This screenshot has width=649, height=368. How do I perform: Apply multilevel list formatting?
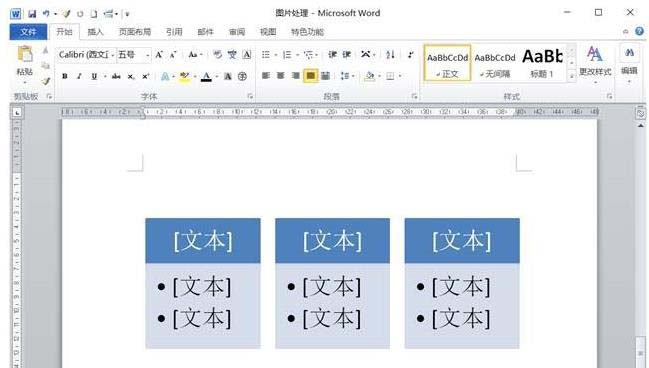(308, 55)
